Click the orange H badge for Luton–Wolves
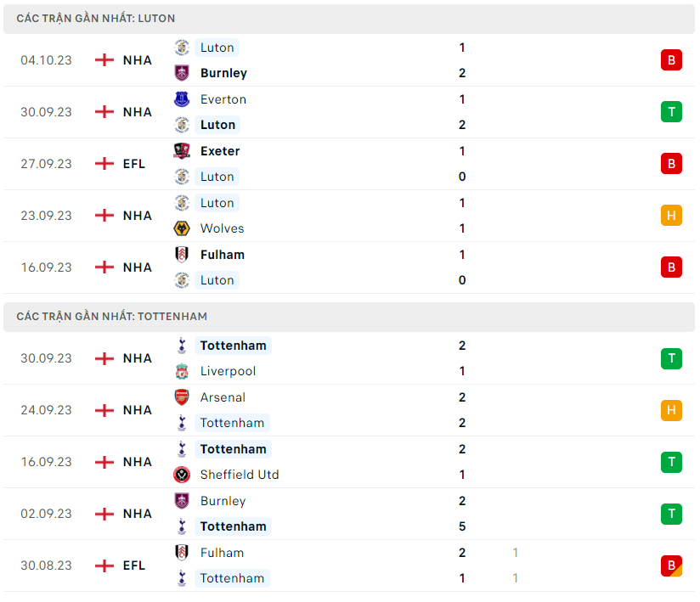Screen dimensions: 700x602 (x=671, y=216)
